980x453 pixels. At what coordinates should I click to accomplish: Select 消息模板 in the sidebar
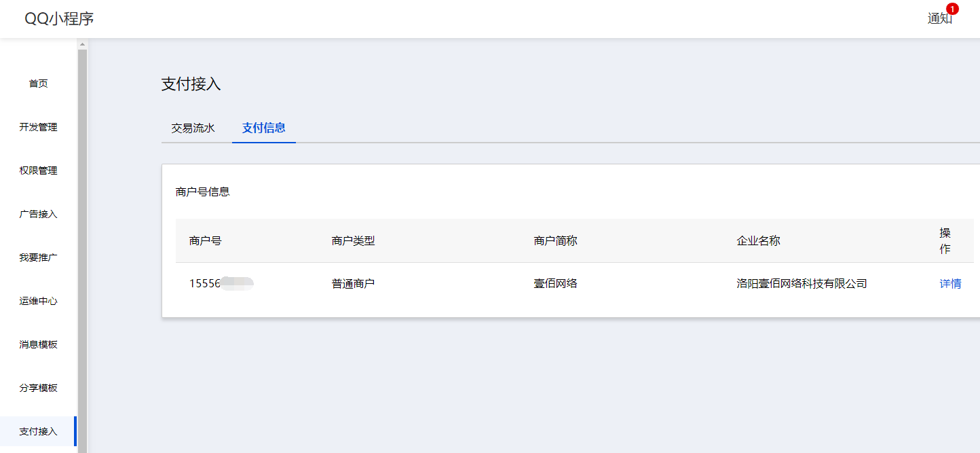(x=38, y=344)
